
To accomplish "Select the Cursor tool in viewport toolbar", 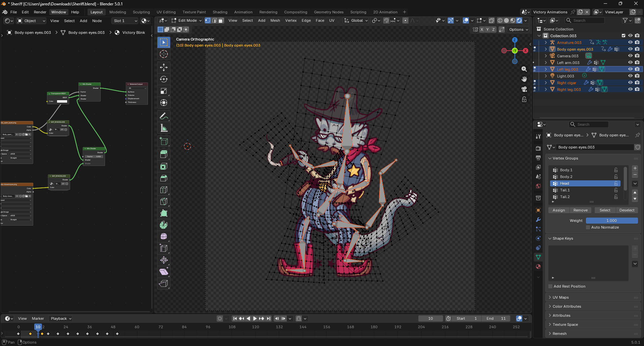I will 164,54.
